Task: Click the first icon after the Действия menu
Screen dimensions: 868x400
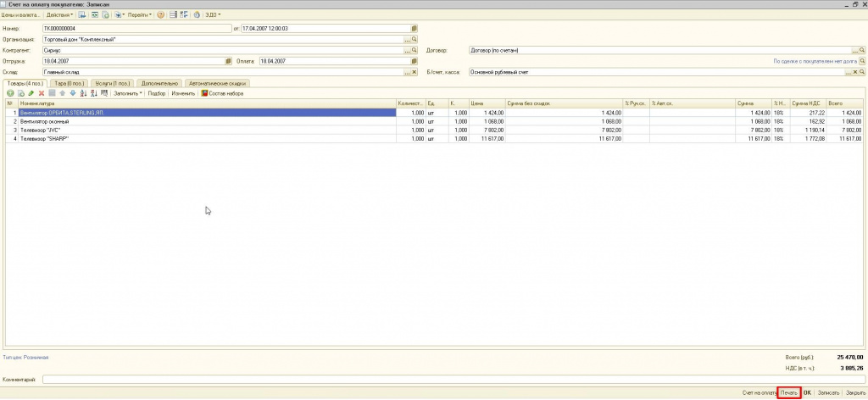Action: 82,15
